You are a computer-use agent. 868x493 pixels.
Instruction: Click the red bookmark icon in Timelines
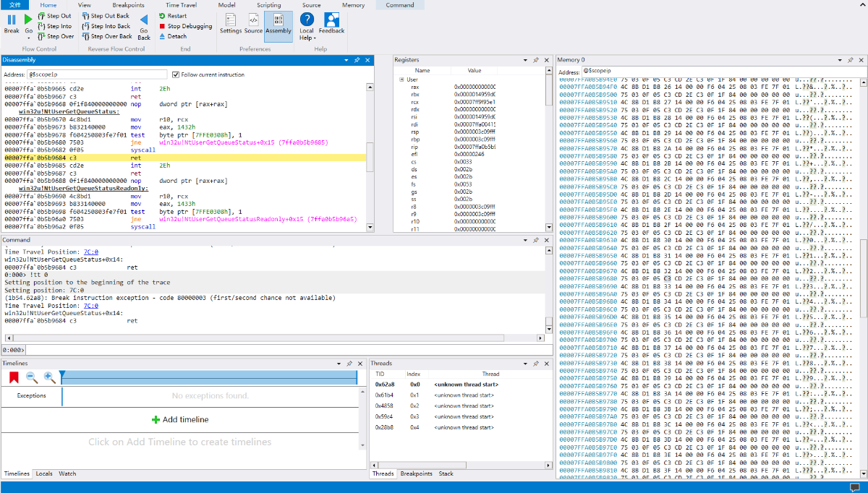tap(14, 377)
